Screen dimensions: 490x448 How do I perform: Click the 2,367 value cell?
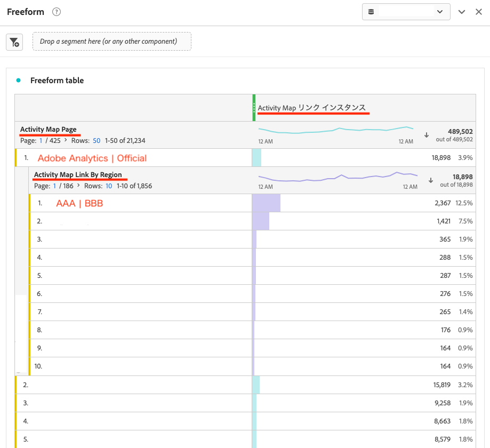pos(443,203)
